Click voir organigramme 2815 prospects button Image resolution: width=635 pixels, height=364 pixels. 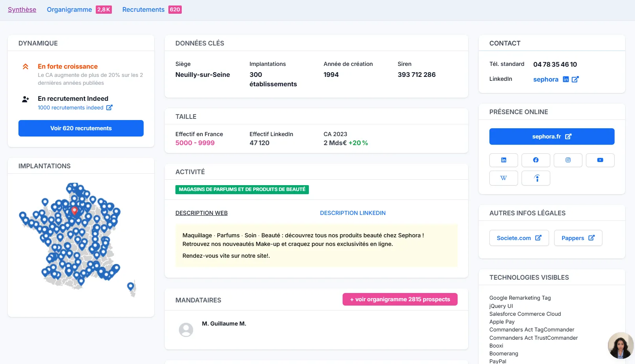(x=400, y=299)
